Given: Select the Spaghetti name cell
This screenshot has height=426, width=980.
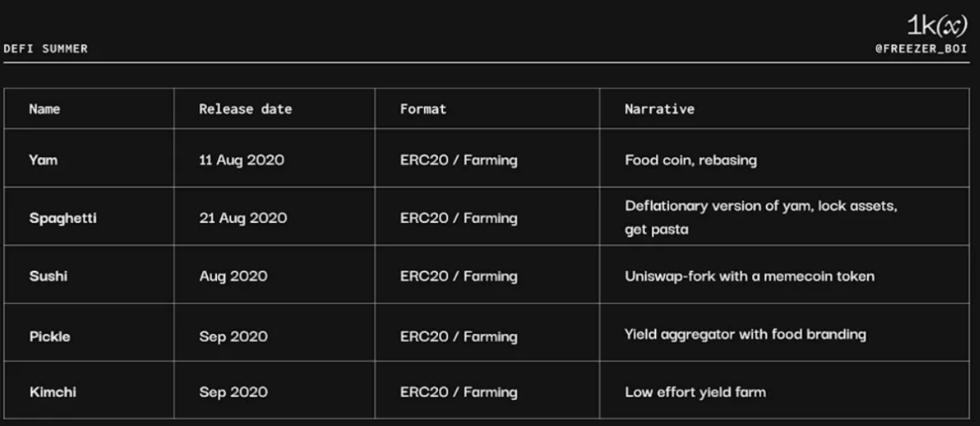Looking at the screenshot, I should pos(63,218).
